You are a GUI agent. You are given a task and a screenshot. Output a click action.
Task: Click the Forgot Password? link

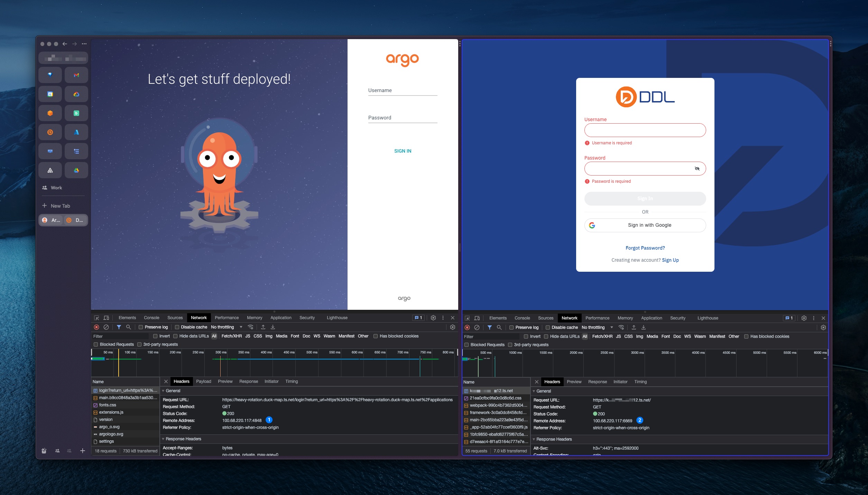[645, 248]
